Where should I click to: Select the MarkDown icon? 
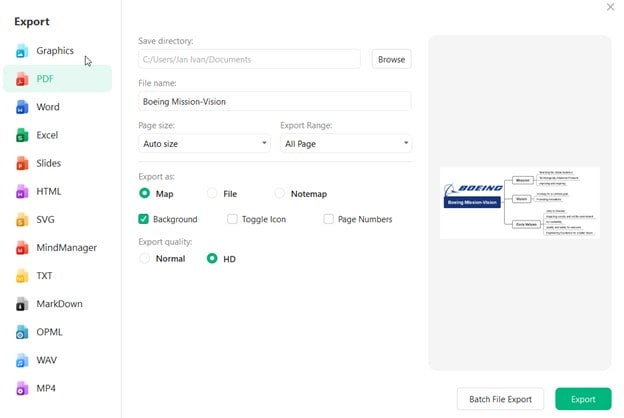coord(22,304)
